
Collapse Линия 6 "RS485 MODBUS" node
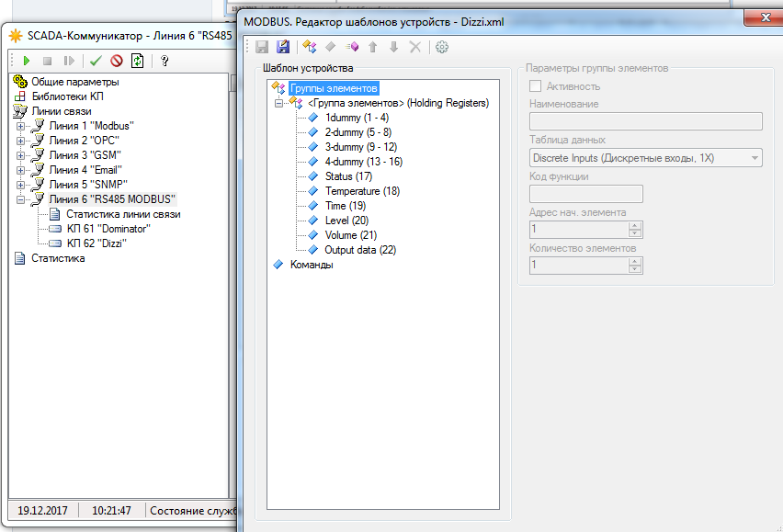(21, 199)
